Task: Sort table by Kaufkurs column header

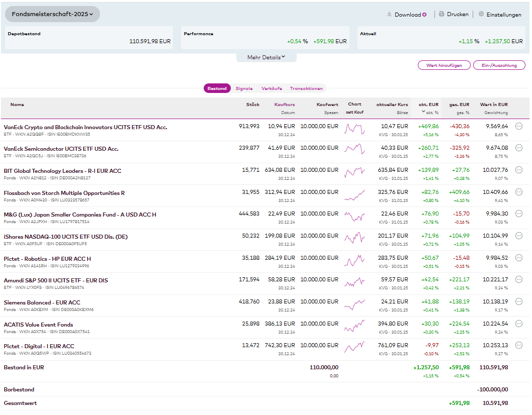Action: point(284,105)
